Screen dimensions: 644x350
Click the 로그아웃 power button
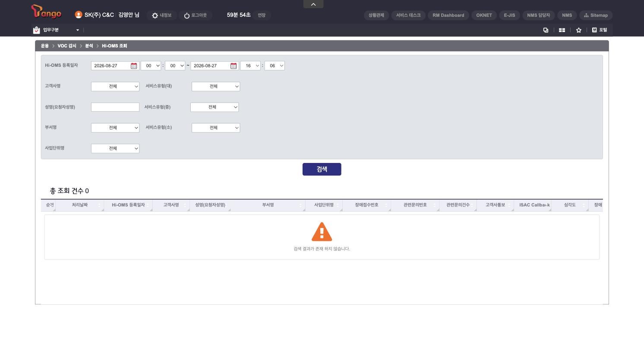pos(195,16)
